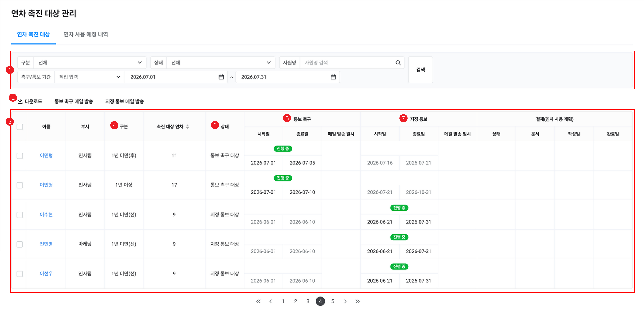Click the 지정 통보 종료일 2026-10-31 cell

(418, 192)
